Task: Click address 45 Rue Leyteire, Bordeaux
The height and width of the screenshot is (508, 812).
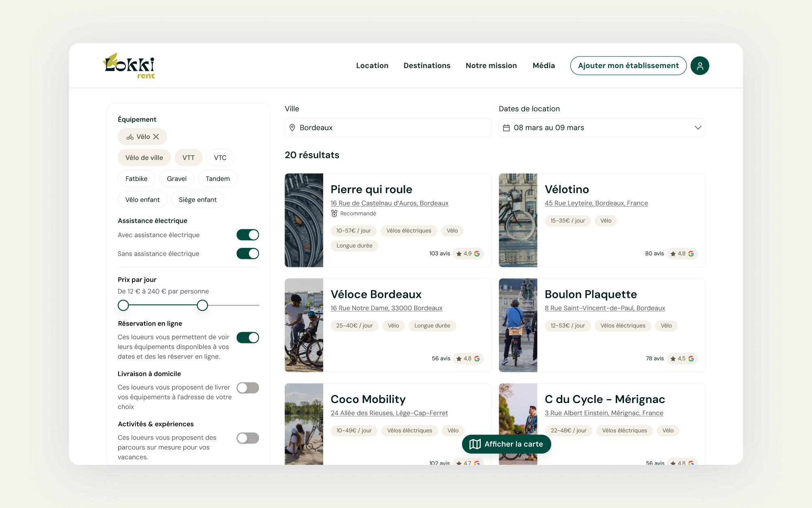Action: 596,203
